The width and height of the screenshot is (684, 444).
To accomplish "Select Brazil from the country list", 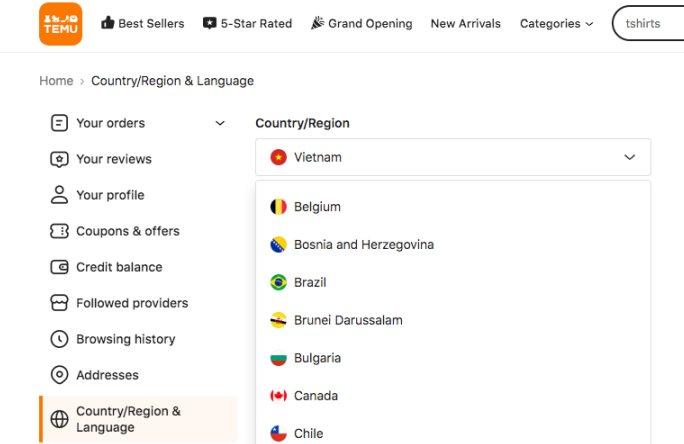I will (310, 282).
